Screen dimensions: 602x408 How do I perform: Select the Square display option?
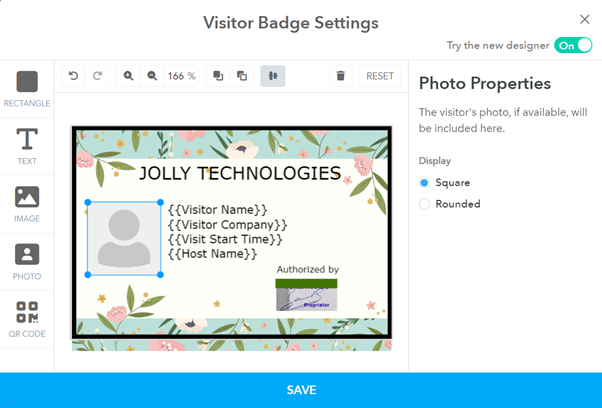[425, 183]
